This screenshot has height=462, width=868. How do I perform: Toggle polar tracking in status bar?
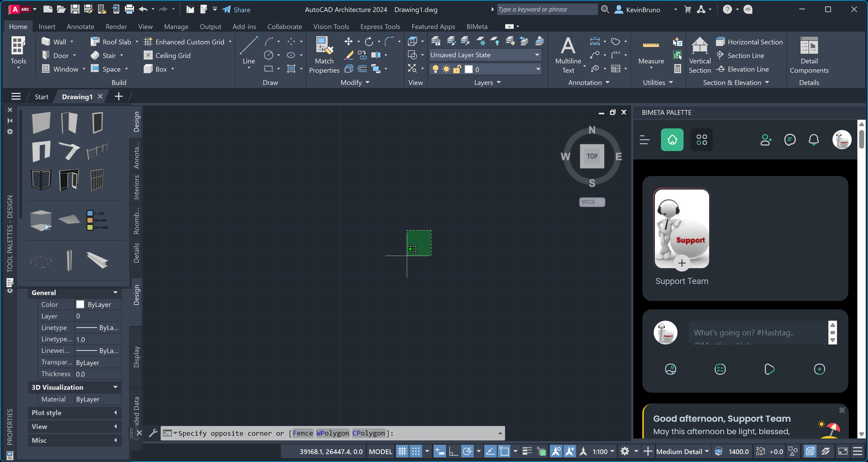[x=467, y=451]
